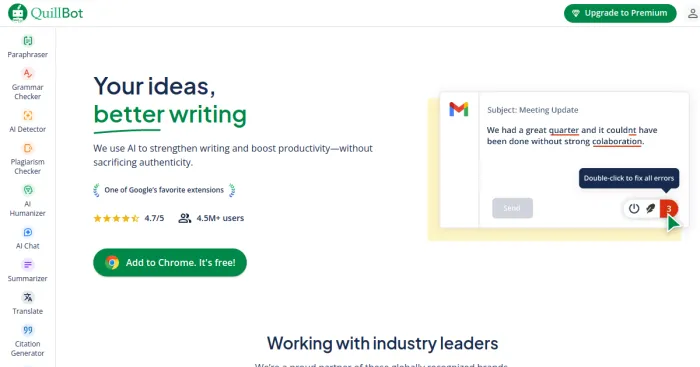Screen dimensions: 700x367
Task: Open the Paraphraser tool in sidebar
Action: pyautogui.click(x=28, y=47)
